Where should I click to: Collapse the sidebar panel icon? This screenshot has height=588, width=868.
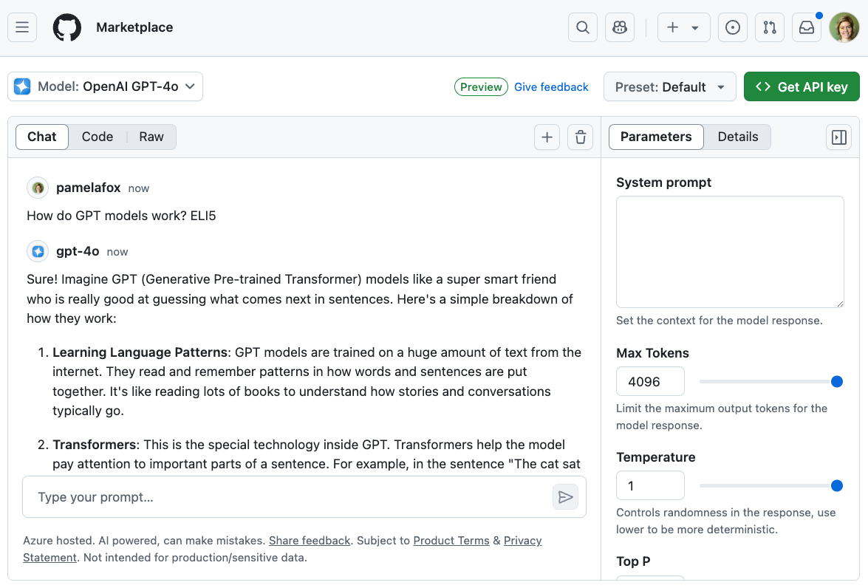pos(838,137)
